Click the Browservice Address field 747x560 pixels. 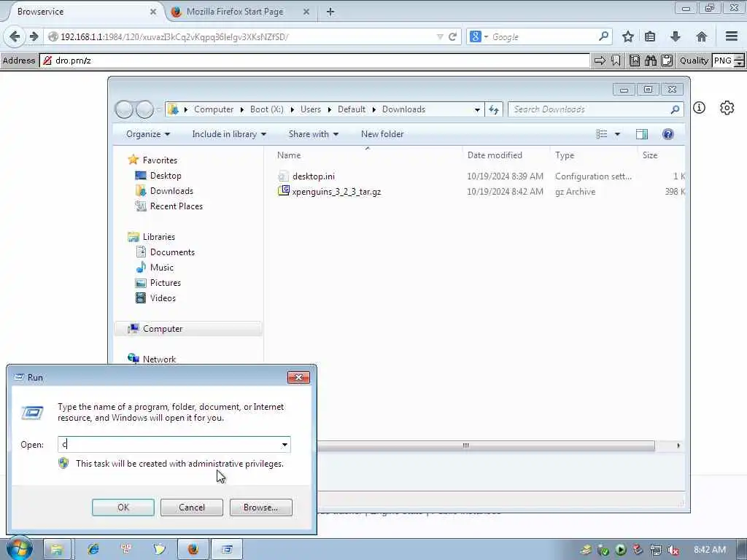315,61
